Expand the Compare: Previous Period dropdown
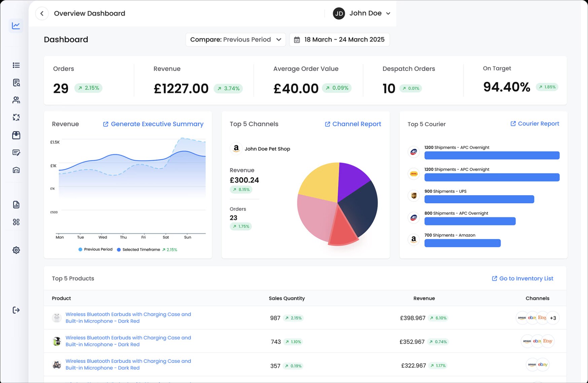 [x=235, y=40]
